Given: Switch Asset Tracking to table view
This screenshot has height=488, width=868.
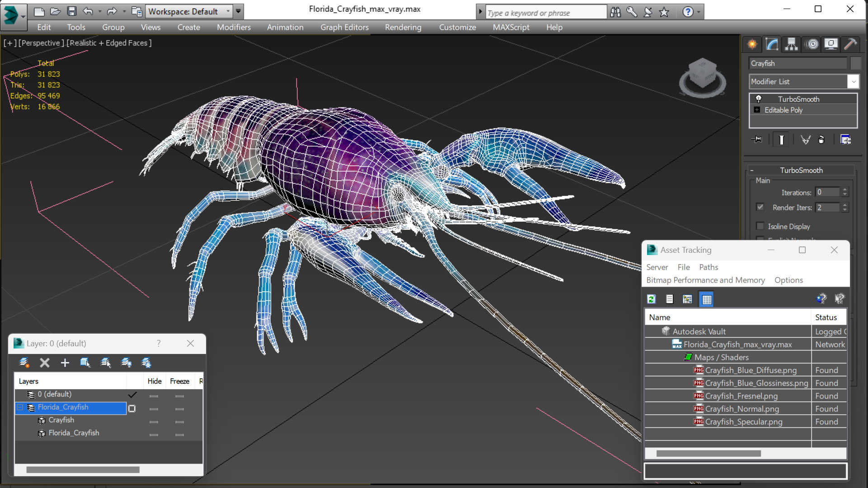Looking at the screenshot, I should [x=706, y=299].
